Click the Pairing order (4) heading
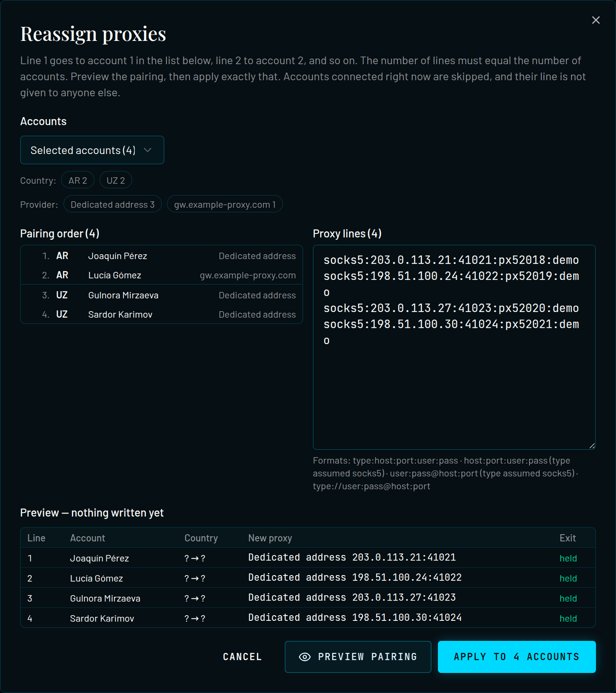 (60, 234)
